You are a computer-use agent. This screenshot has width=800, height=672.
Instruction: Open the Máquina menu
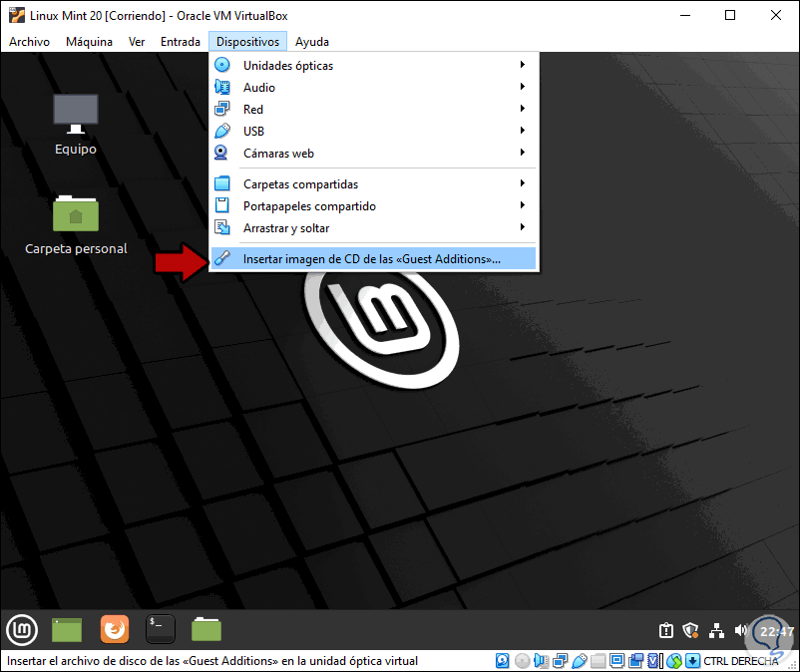tap(89, 42)
